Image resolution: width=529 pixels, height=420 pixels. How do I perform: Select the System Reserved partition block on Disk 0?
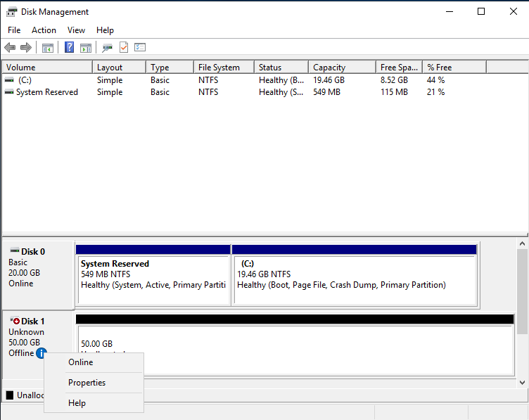coord(153,276)
